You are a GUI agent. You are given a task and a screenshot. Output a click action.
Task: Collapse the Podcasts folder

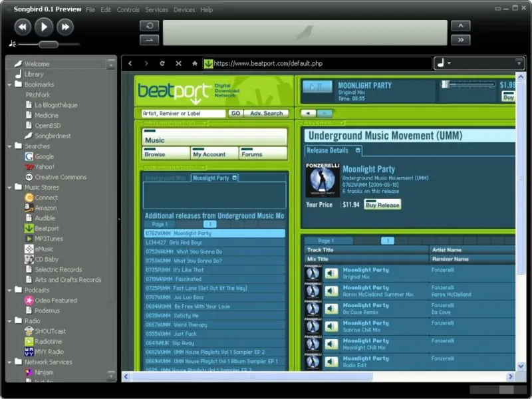(9, 290)
